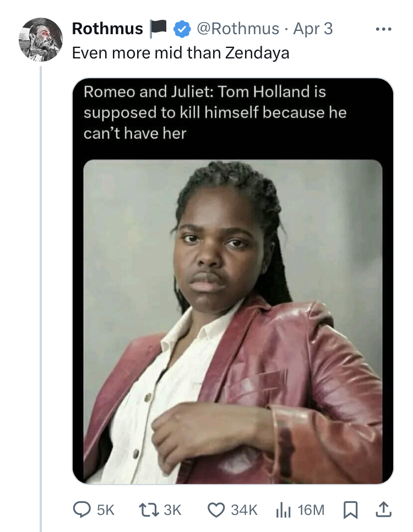Open the Apr 3 timestamp link

coord(313,29)
